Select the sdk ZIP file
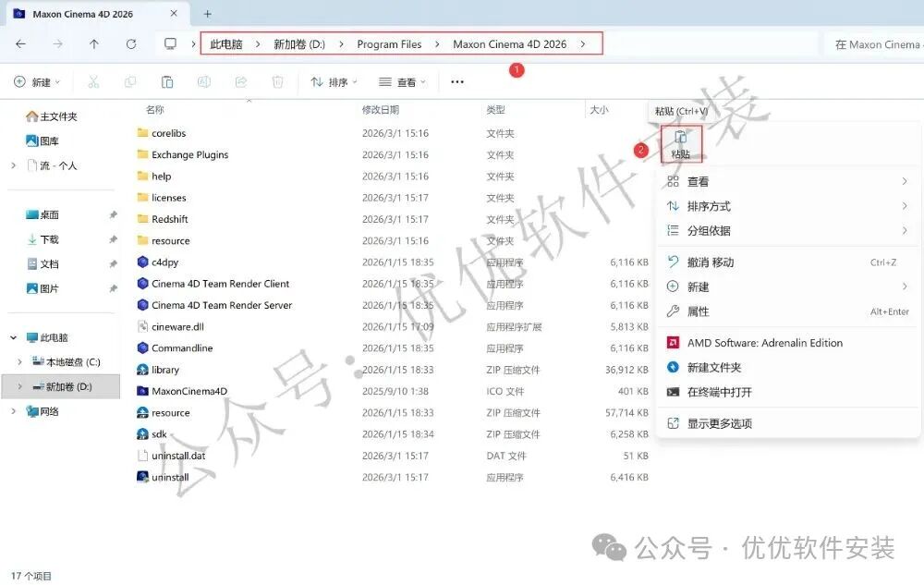Viewport: 924px width, 585px height. tap(159, 434)
